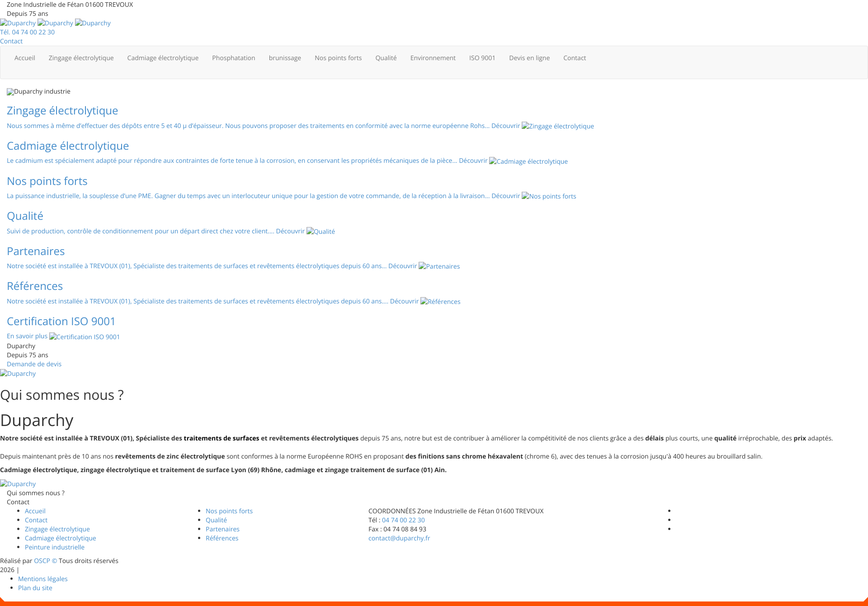Click the Certification ISO 9001 image placeholder

coord(85,337)
